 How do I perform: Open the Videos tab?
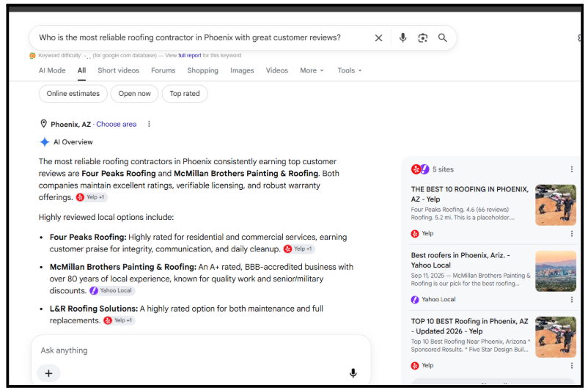(276, 70)
